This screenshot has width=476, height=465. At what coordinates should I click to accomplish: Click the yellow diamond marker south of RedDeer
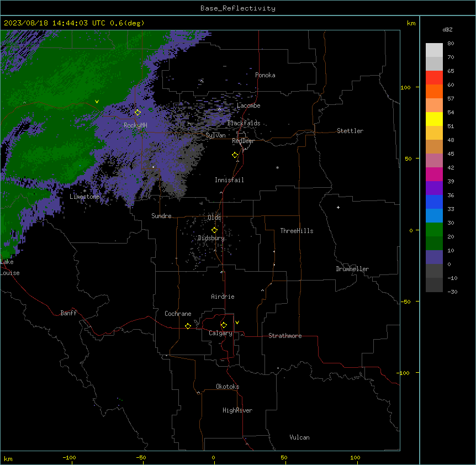[x=235, y=155]
